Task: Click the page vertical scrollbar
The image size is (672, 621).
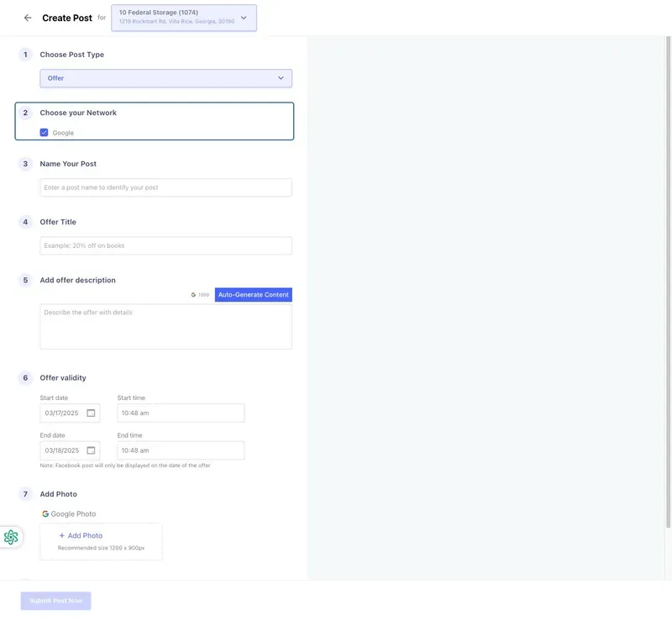Action: [x=668, y=282]
